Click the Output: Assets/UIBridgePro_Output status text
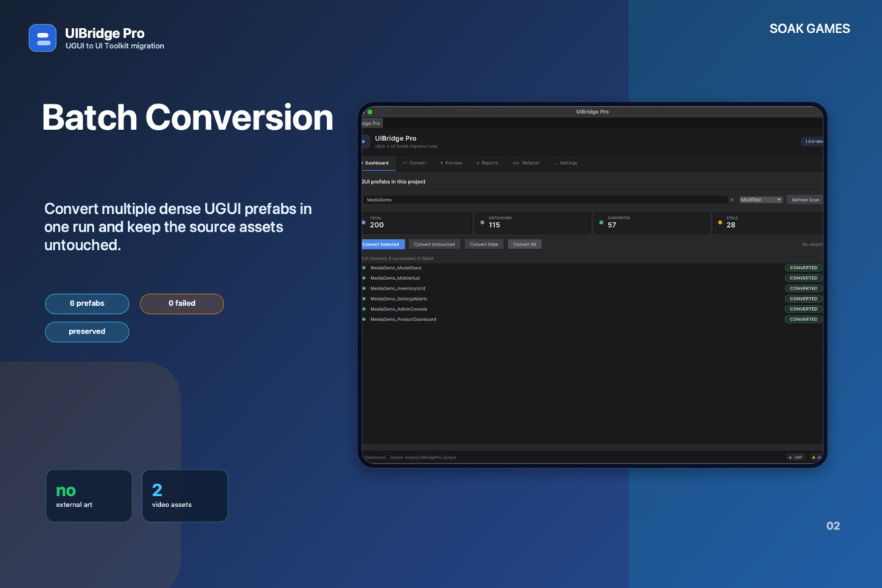Screen dimensions: 882x588 click(423, 457)
